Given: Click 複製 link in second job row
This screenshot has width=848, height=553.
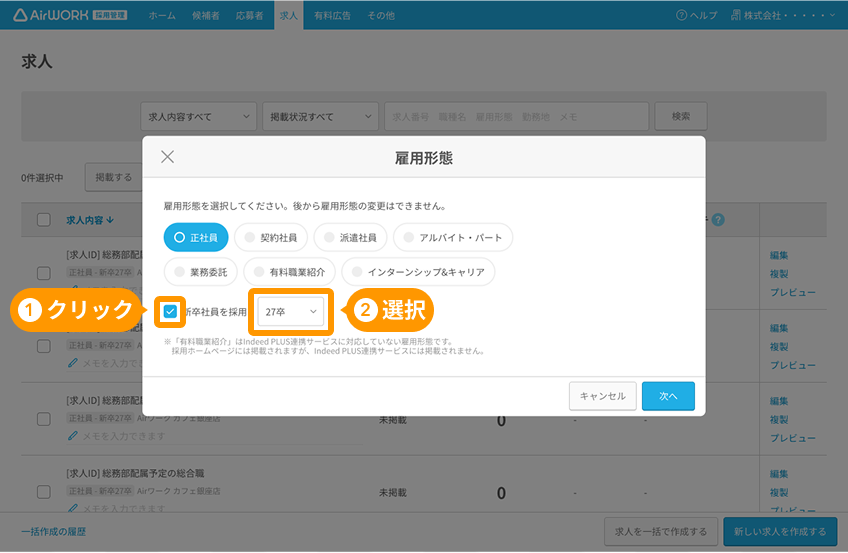Looking at the screenshot, I should [x=779, y=347].
